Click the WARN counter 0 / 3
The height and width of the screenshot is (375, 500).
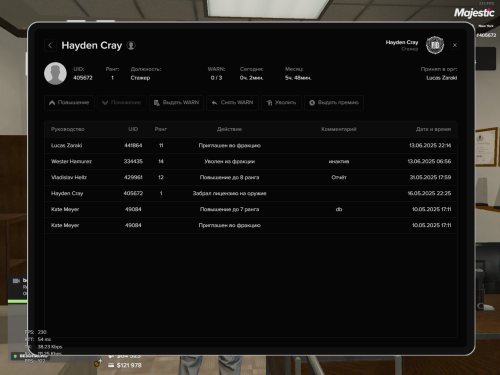click(216, 78)
